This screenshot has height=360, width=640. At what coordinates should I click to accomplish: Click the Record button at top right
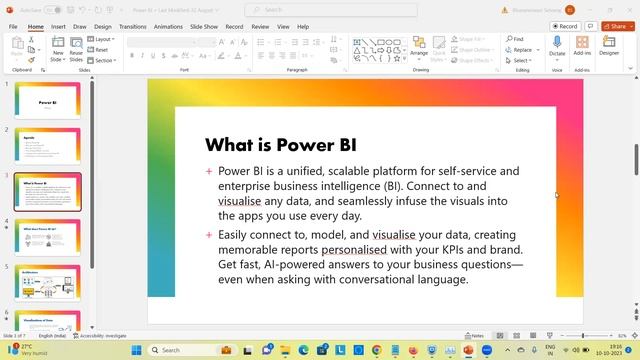pyautogui.click(x=565, y=26)
